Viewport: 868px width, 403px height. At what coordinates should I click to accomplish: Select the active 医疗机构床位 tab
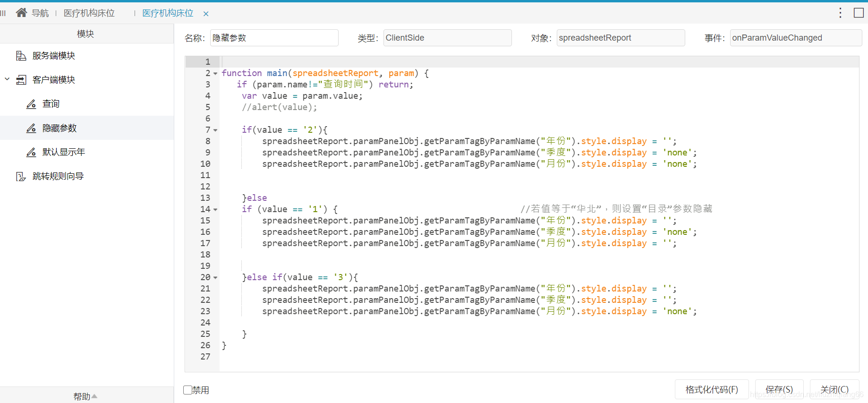[168, 13]
